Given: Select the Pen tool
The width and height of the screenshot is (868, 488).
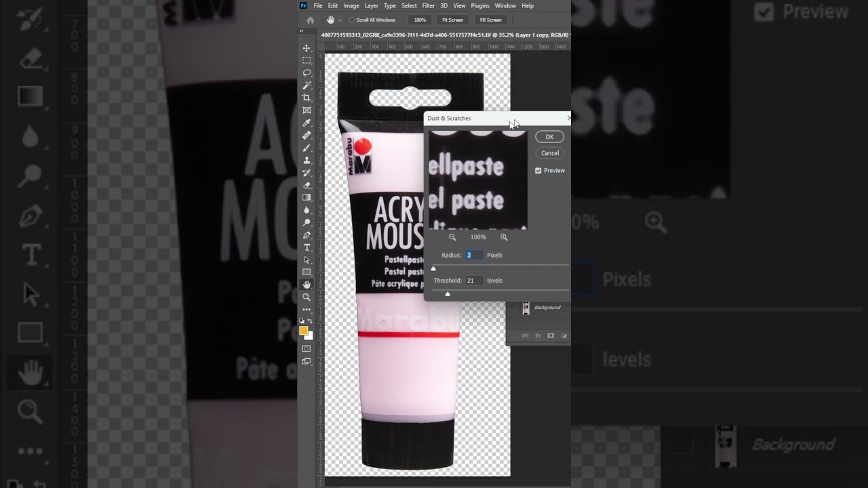Looking at the screenshot, I should click(x=307, y=235).
